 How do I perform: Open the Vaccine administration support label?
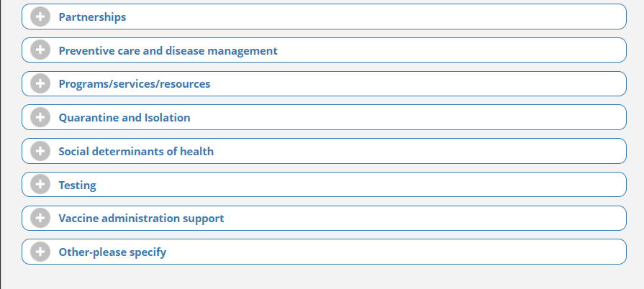pyautogui.click(x=141, y=219)
